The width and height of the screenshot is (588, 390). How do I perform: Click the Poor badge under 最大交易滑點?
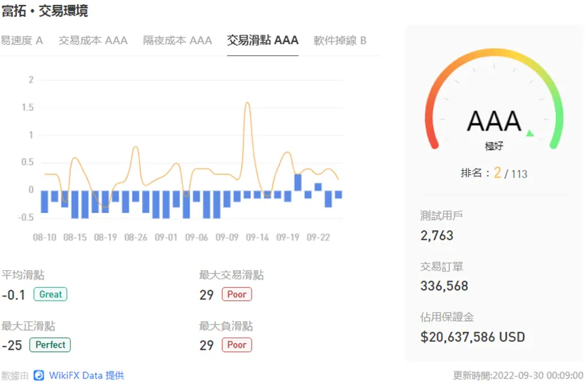237,294
